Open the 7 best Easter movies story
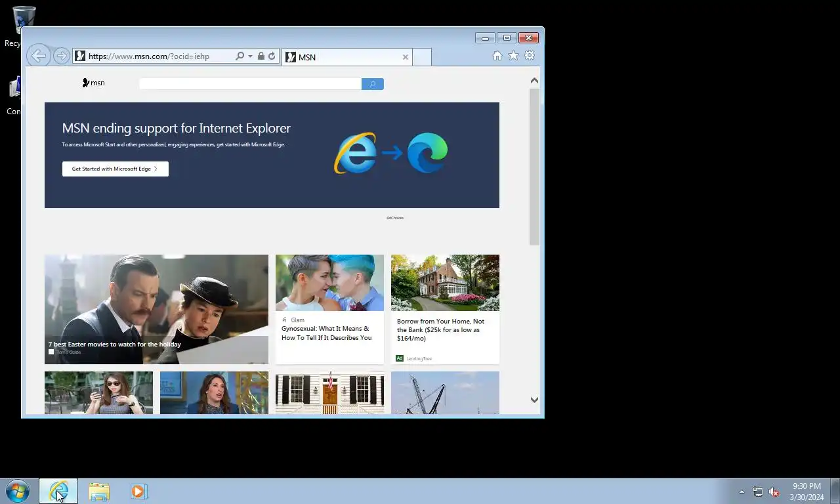840x504 pixels. (115, 344)
